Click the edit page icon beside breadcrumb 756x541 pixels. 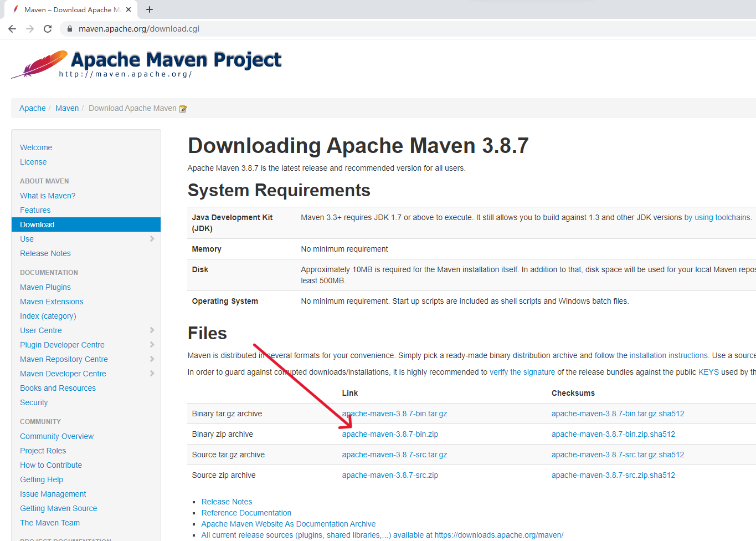[x=183, y=109]
